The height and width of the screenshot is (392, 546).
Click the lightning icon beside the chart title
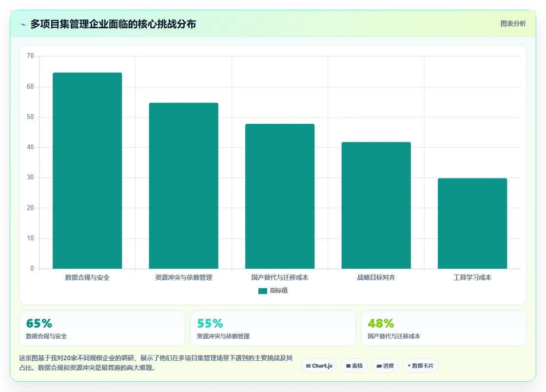click(x=23, y=24)
